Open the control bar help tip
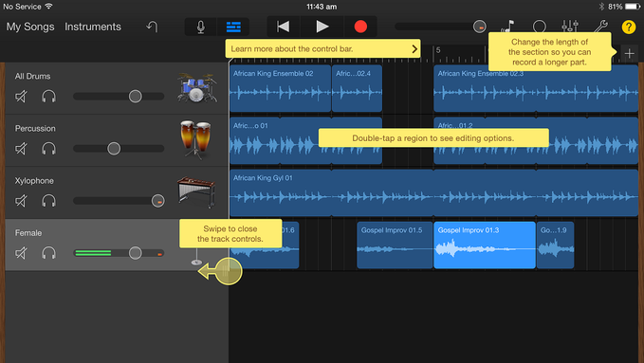 click(322, 49)
